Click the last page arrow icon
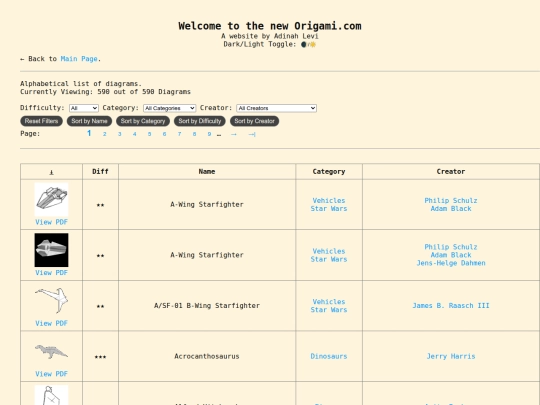 [252, 134]
